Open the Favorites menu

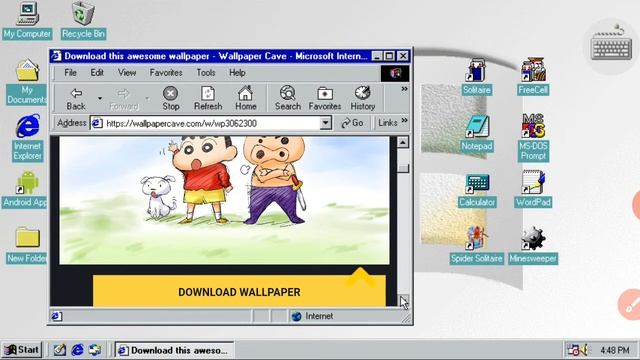[x=166, y=73]
